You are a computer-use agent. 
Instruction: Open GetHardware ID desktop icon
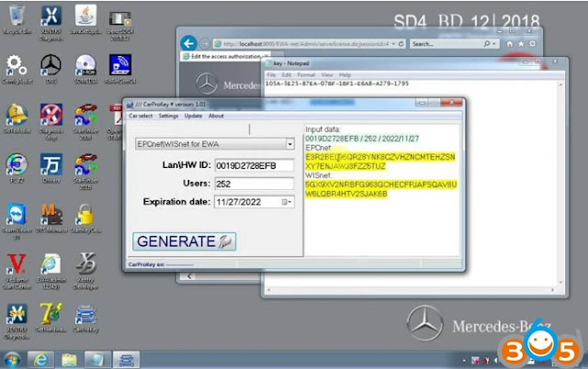tap(51, 318)
